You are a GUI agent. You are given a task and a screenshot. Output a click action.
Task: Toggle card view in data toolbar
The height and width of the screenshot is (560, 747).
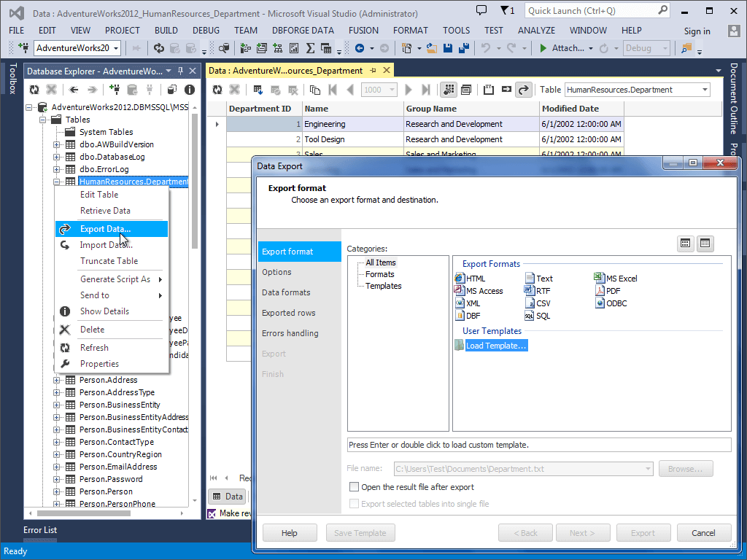[x=466, y=90]
